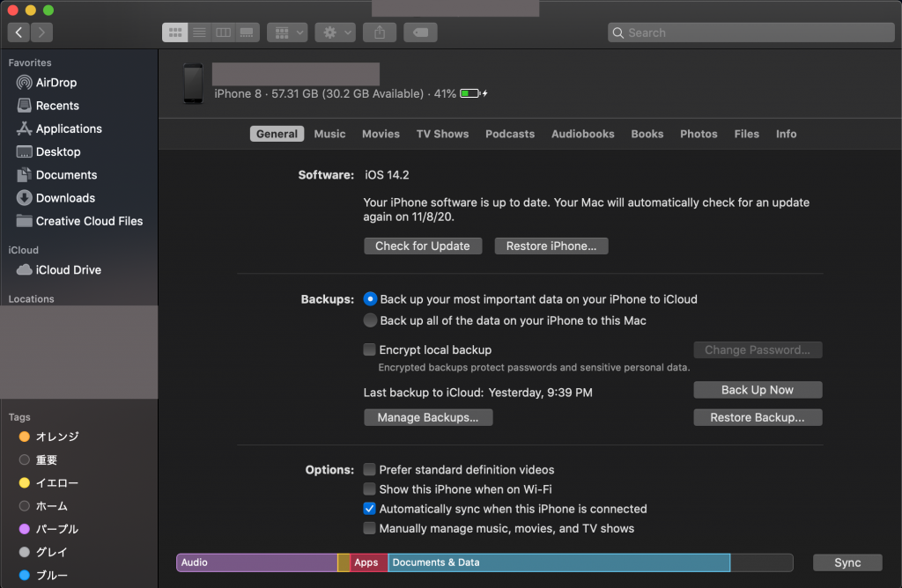Viewport: 902px width, 588px height.
Task: Click the Restore iPhone... button
Action: coord(551,246)
